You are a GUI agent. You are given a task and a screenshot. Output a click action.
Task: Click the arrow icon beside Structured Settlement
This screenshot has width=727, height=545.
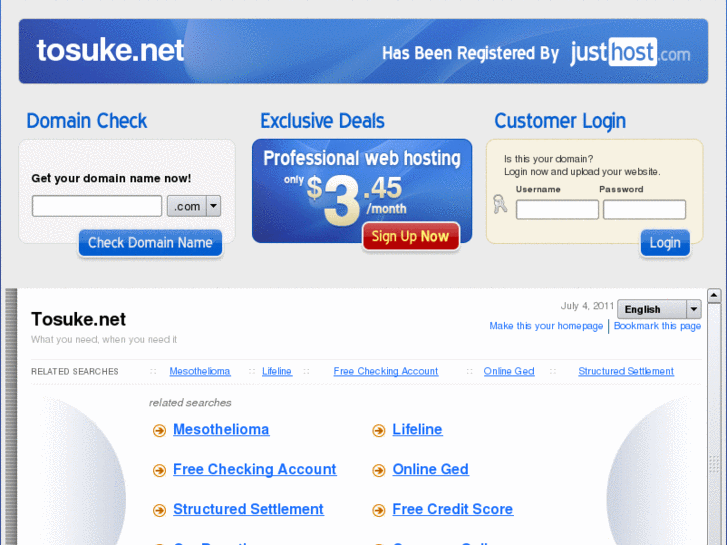pyautogui.click(x=159, y=511)
